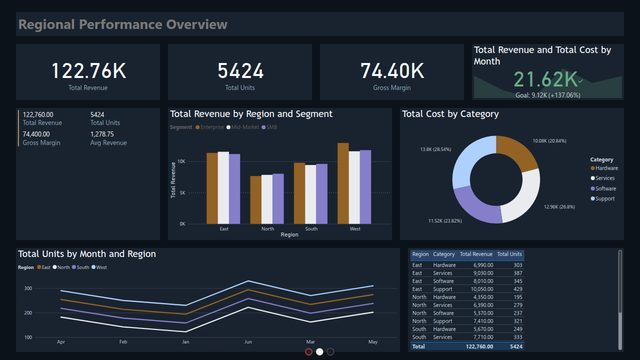Select Support in the Category legend
The height and width of the screenshot is (360, 640).
pyautogui.click(x=602, y=199)
